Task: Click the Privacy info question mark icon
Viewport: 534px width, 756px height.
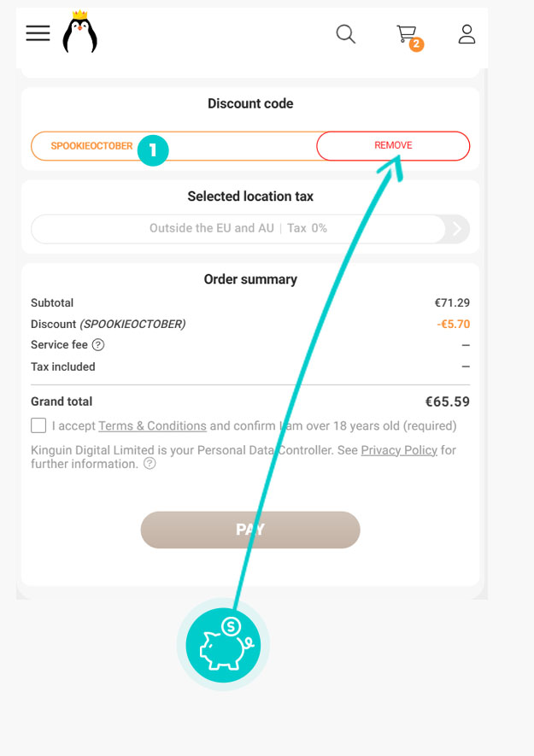Action: (150, 464)
